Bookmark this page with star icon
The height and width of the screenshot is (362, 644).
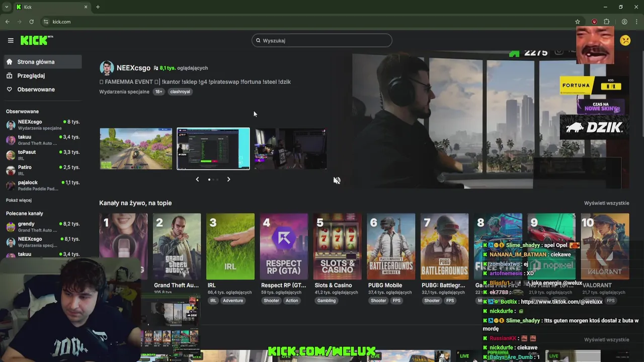click(x=578, y=22)
